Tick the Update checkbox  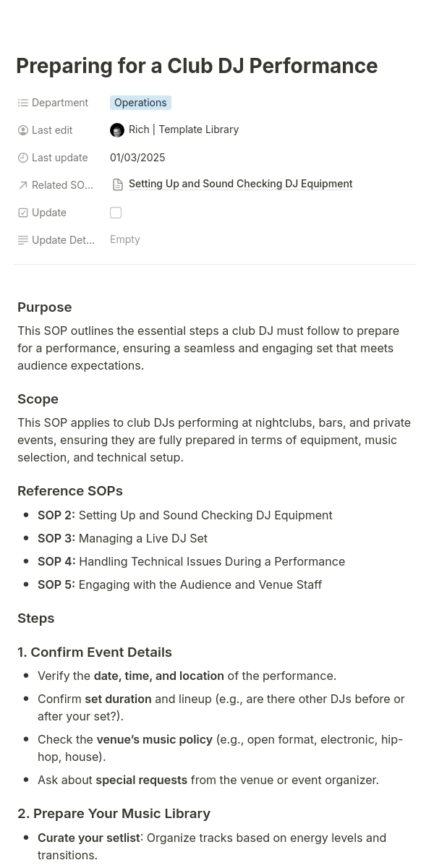click(116, 213)
